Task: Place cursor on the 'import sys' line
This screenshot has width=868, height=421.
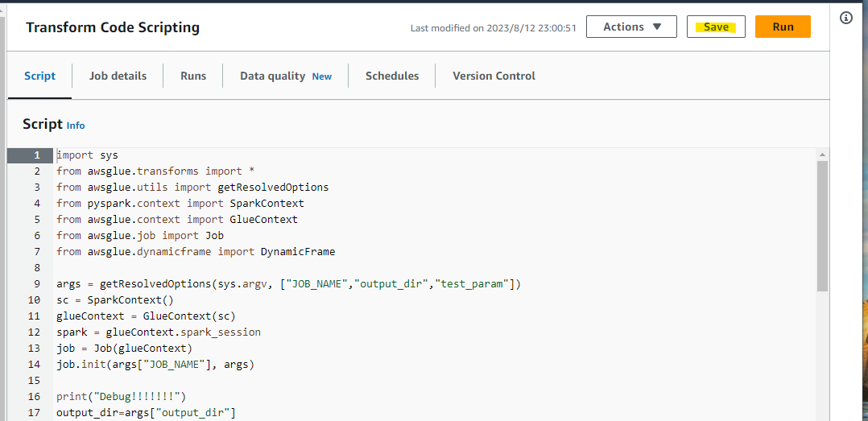Action: [x=87, y=155]
